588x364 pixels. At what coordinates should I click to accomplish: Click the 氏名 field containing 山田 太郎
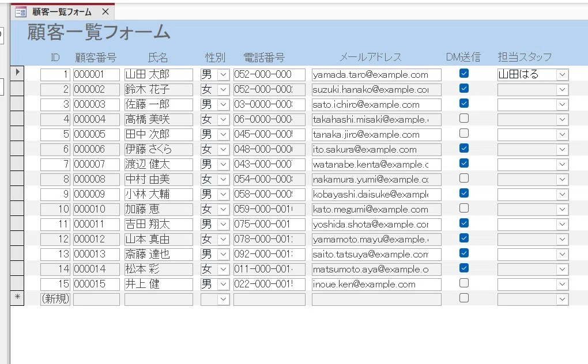[x=159, y=74]
